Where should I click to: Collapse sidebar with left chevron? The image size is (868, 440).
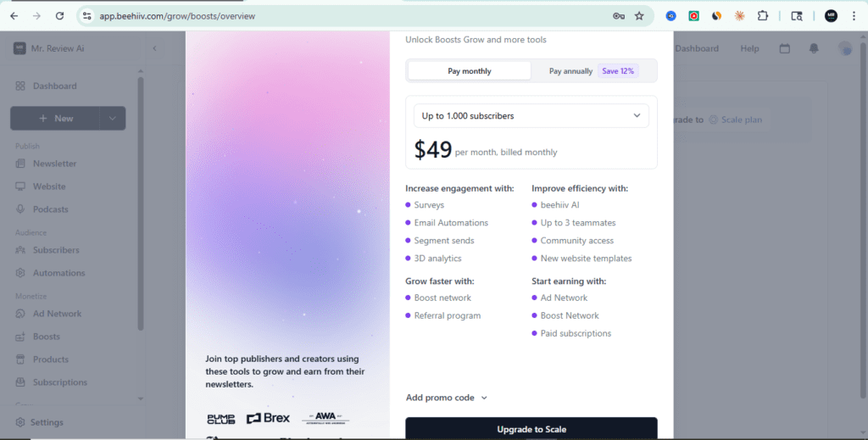click(x=154, y=48)
